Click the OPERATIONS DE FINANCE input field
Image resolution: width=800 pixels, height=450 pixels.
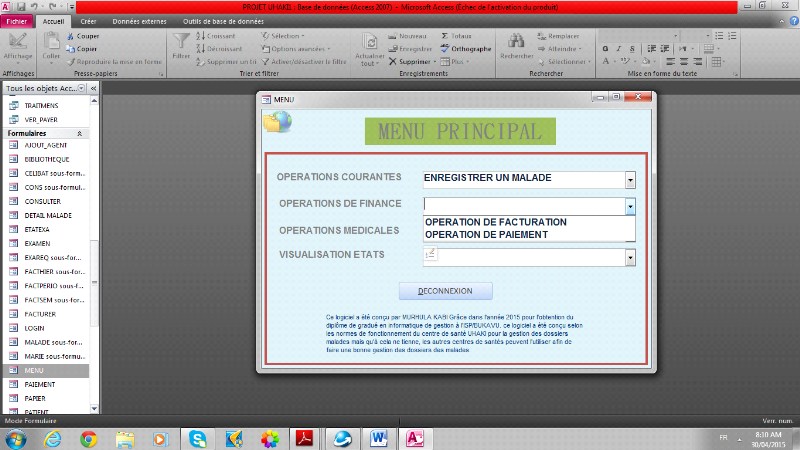[x=522, y=205]
